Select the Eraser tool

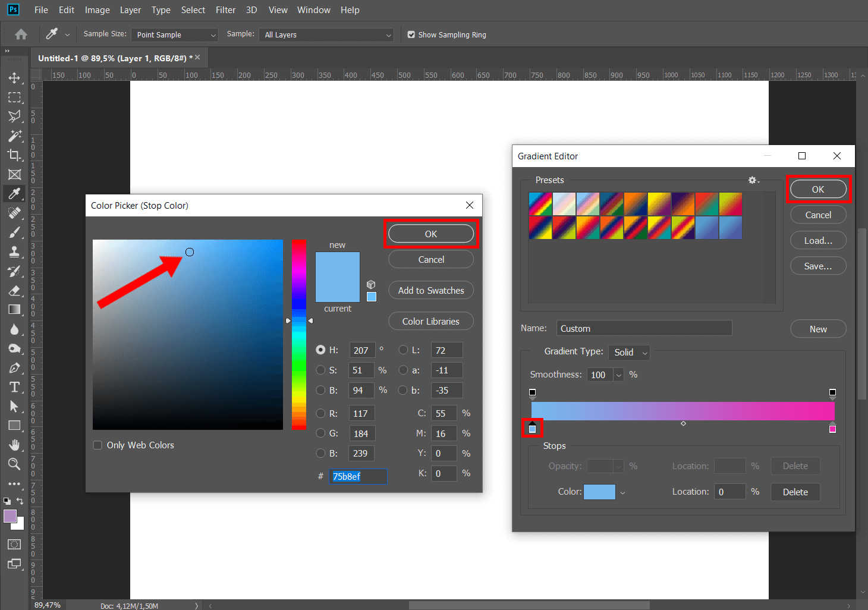click(15, 291)
